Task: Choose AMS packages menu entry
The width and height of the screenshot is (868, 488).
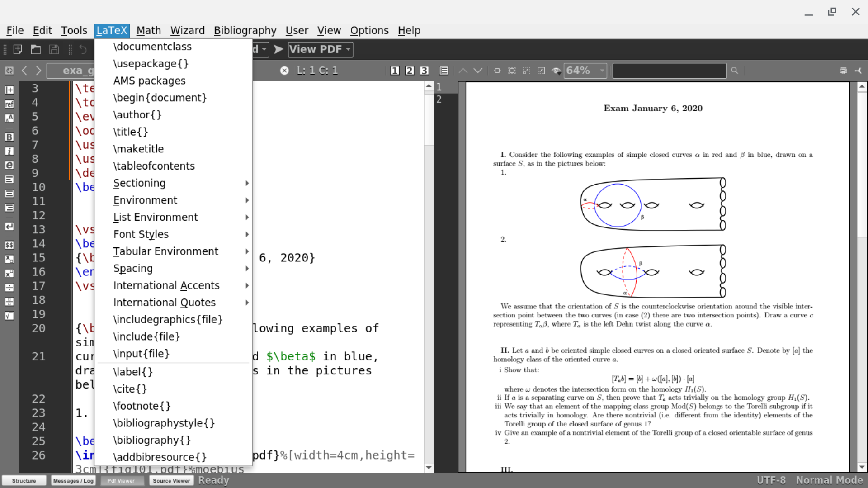Action: [175, 81]
